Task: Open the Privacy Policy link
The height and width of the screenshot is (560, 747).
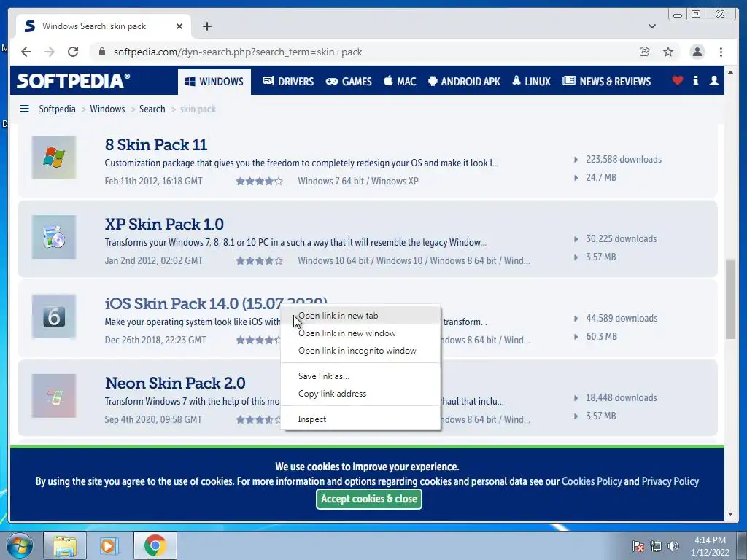Action: coord(670,481)
